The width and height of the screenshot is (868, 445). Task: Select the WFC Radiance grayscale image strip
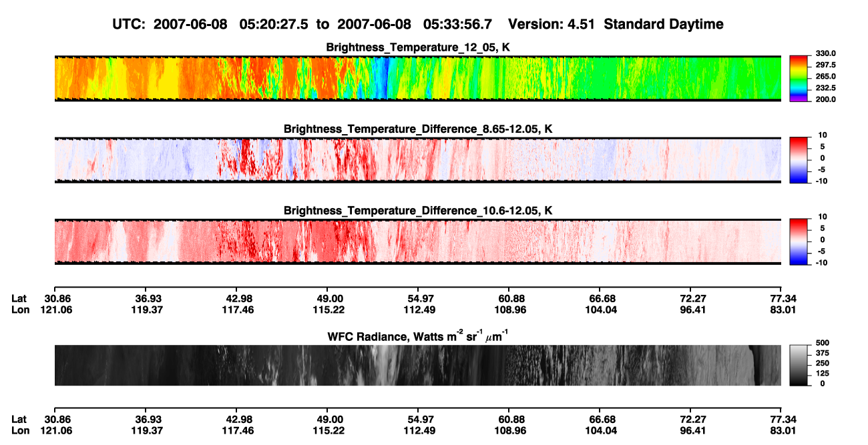coord(417,365)
